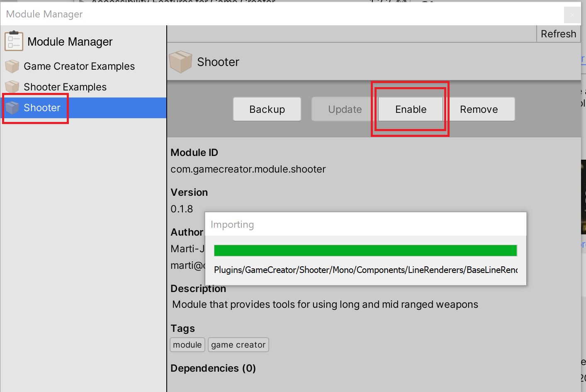
Task: Select Game Creator Examples in module list
Action: [x=83, y=66]
